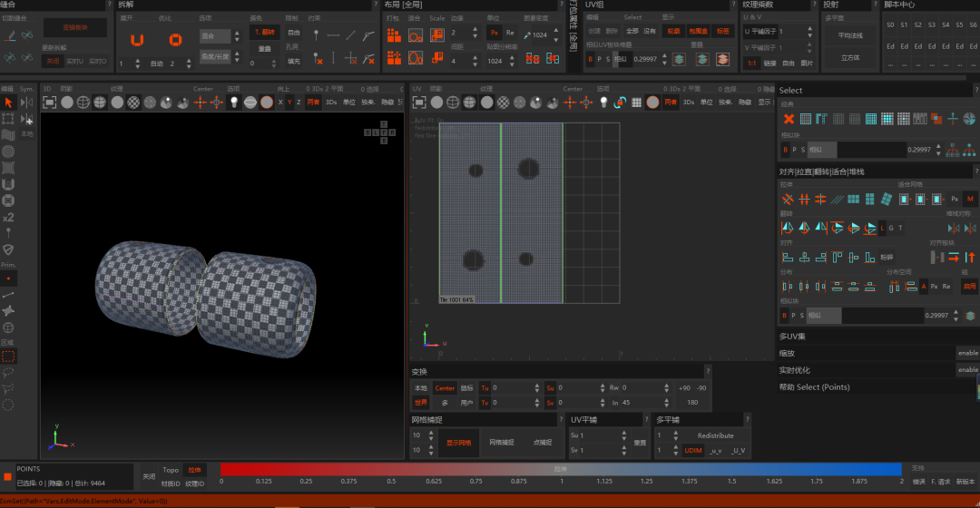
Task: Toggle the Y up-axis button
Action: (289, 103)
